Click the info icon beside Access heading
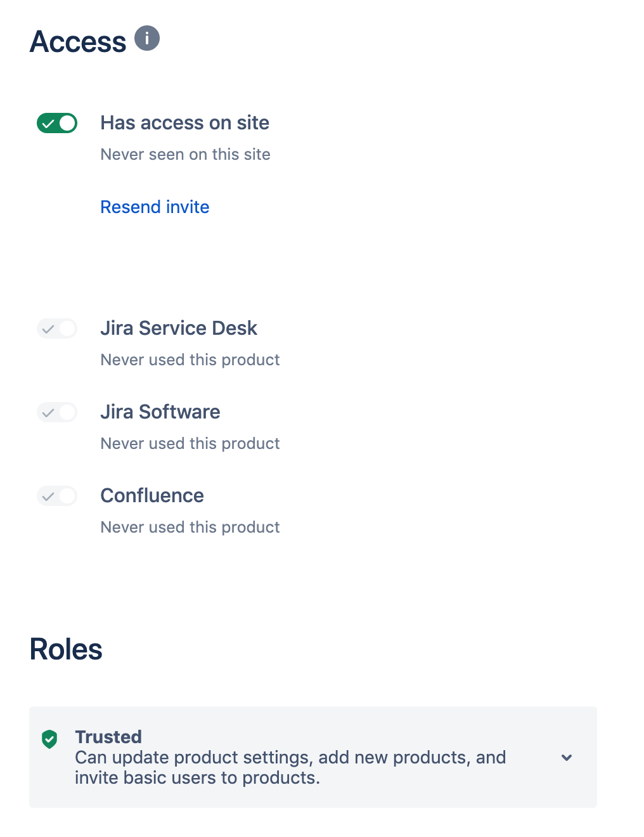The image size is (644, 837). pos(148,39)
